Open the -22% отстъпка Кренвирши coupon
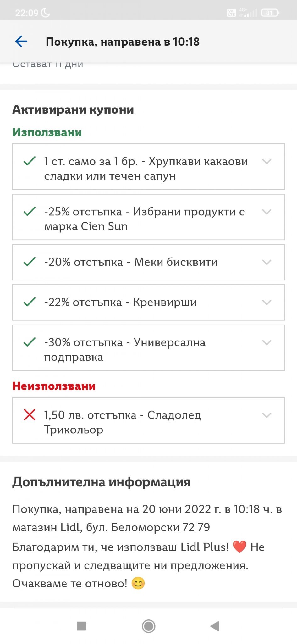Image resolution: width=297 pixels, height=644 pixels. (x=120, y=303)
